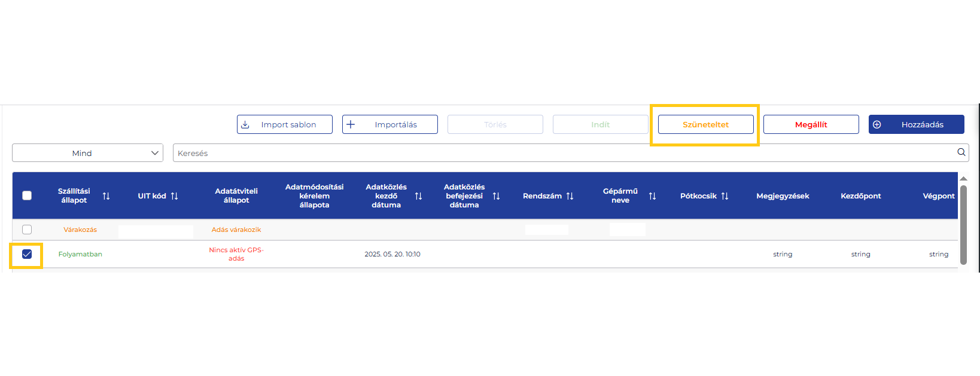Sort by Adatközlés kezdő dátuma arrows
980x376 pixels.
[418, 196]
